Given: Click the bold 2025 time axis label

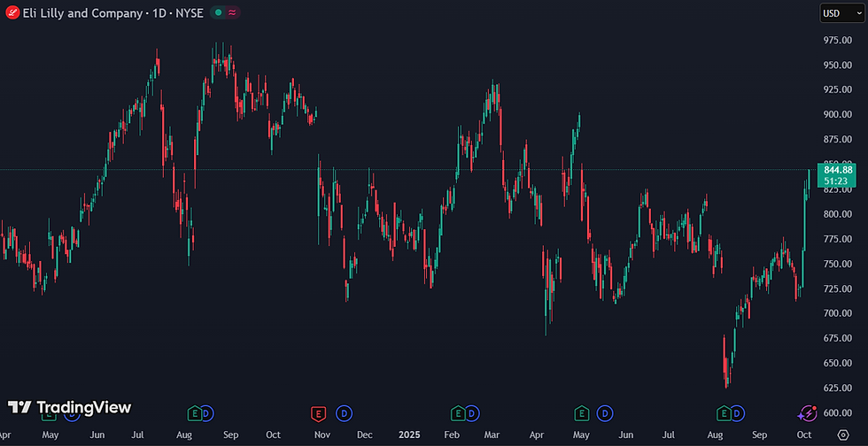Looking at the screenshot, I should (x=408, y=434).
